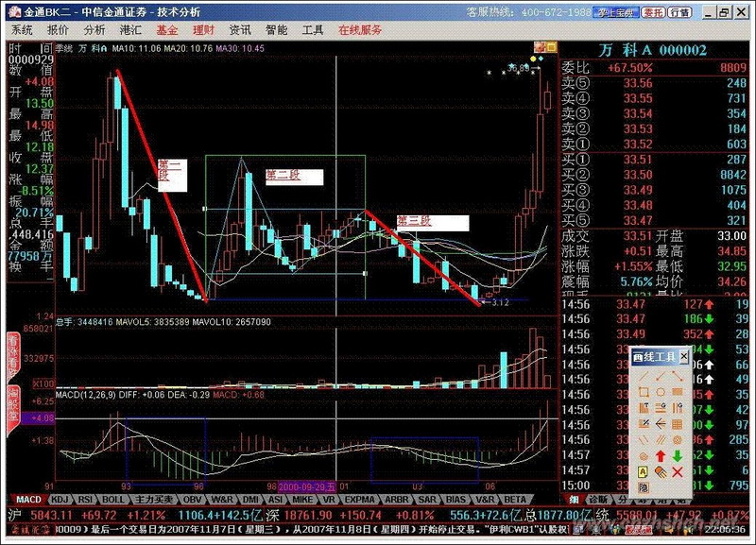Select the rectangle drawing tool
Image resolution: width=756 pixels, height=545 pixels.
tap(643, 391)
